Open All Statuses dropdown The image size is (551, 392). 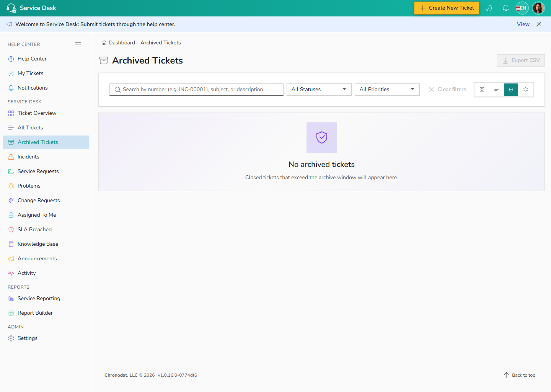point(319,90)
